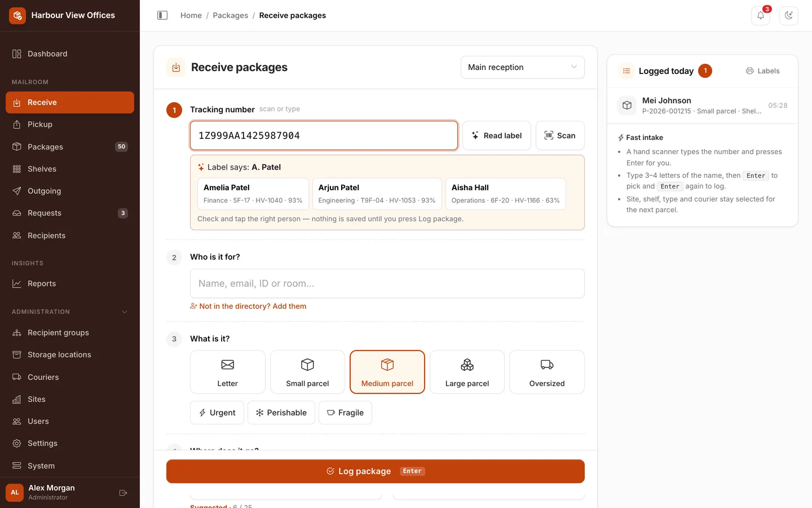Viewport: 812px width, 508px height.
Task: Toggle the sidebar panel icon
Action: (x=162, y=15)
